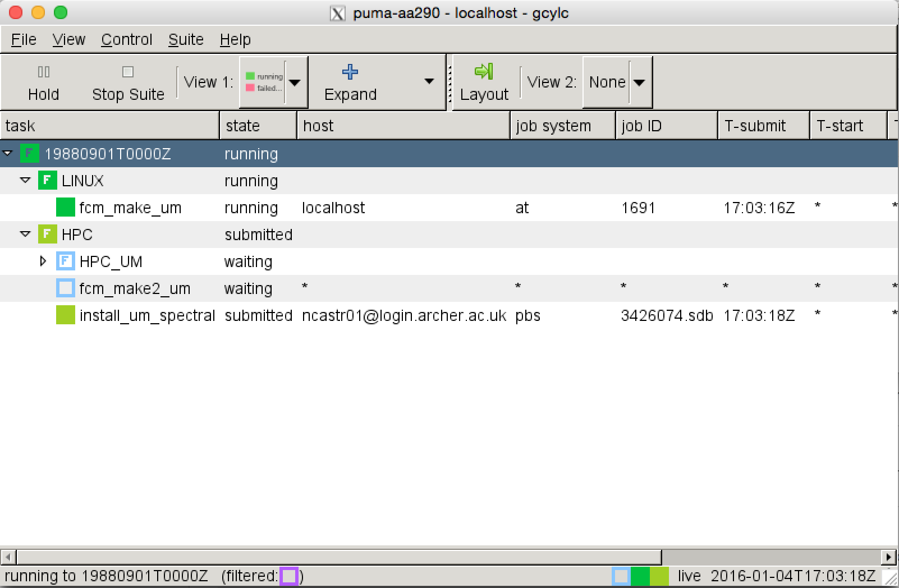
Task: Click job ID 1691
Action: pos(638,208)
